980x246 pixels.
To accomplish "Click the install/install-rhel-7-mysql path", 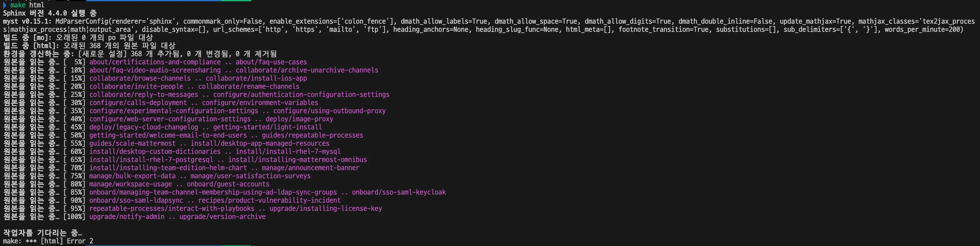I will tap(288, 151).
